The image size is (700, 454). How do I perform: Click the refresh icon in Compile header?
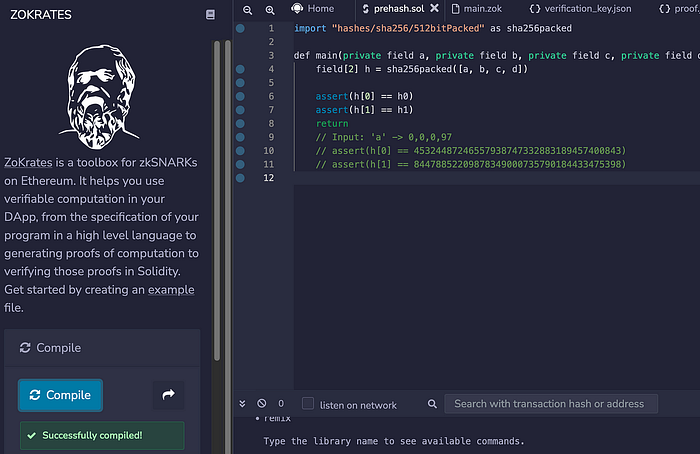[25, 348]
